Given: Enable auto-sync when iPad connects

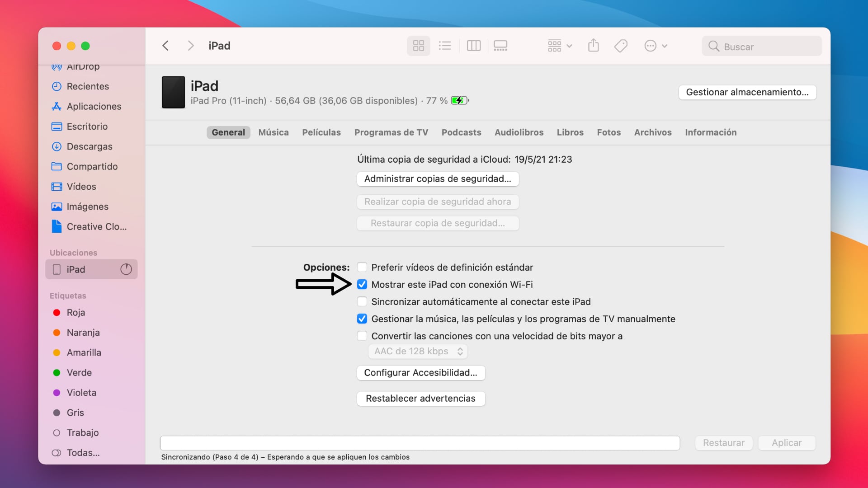Looking at the screenshot, I should pyautogui.click(x=361, y=301).
